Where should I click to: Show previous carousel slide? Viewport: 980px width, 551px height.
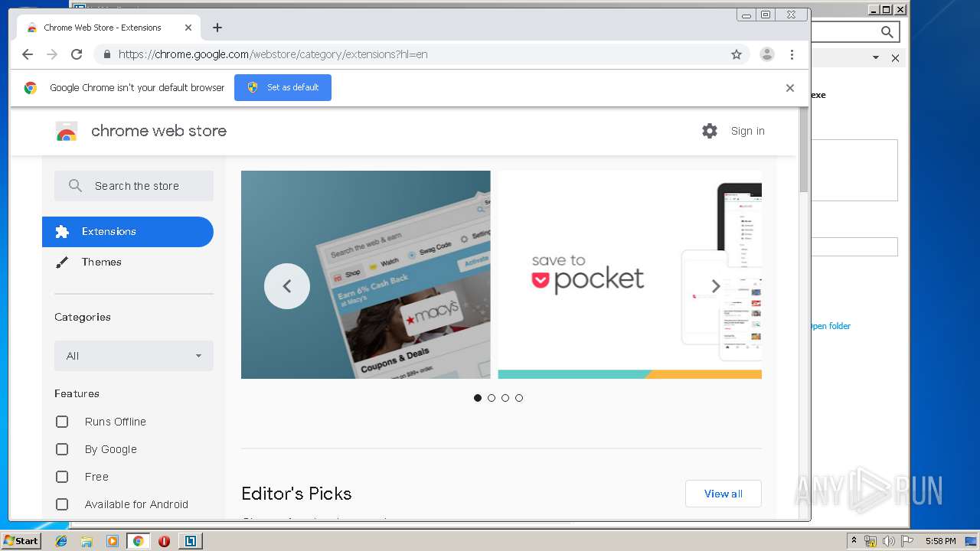click(x=287, y=286)
